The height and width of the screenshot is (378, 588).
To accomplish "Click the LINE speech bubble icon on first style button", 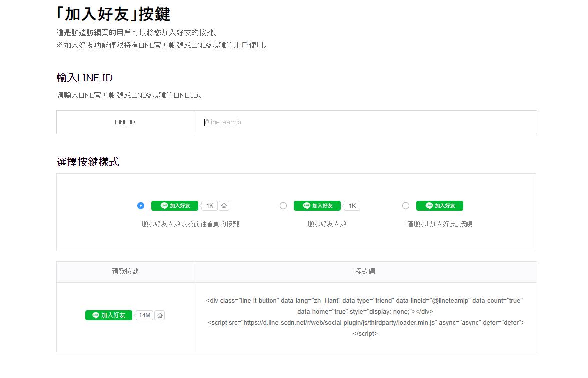I will click(164, 205).
